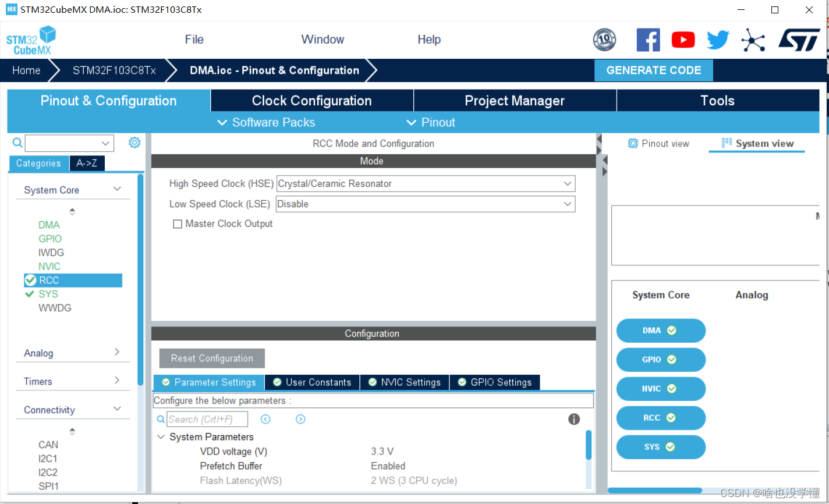
Task: Open the categories settings gear icon
Action: tap(134, 143)
